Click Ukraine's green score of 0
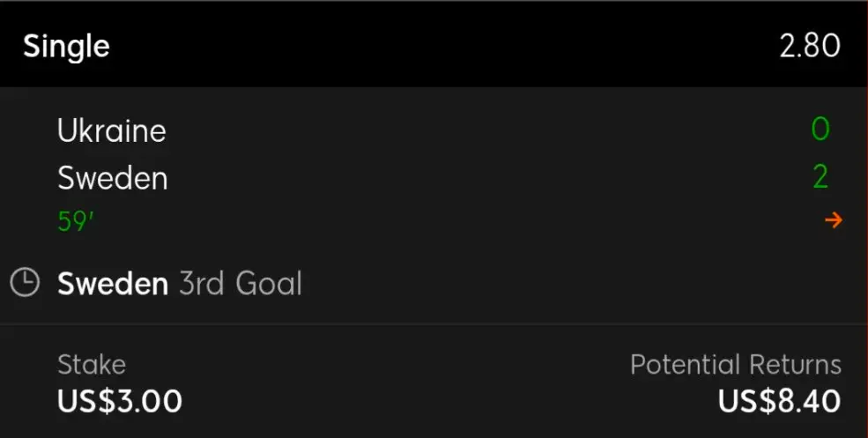The image size is (868, 438). [x=820, y=130]
